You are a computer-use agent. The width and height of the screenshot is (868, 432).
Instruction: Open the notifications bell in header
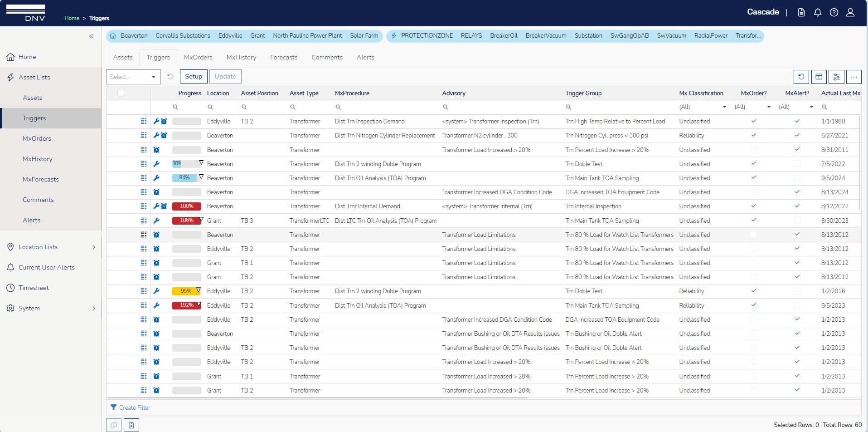point(817,13)
